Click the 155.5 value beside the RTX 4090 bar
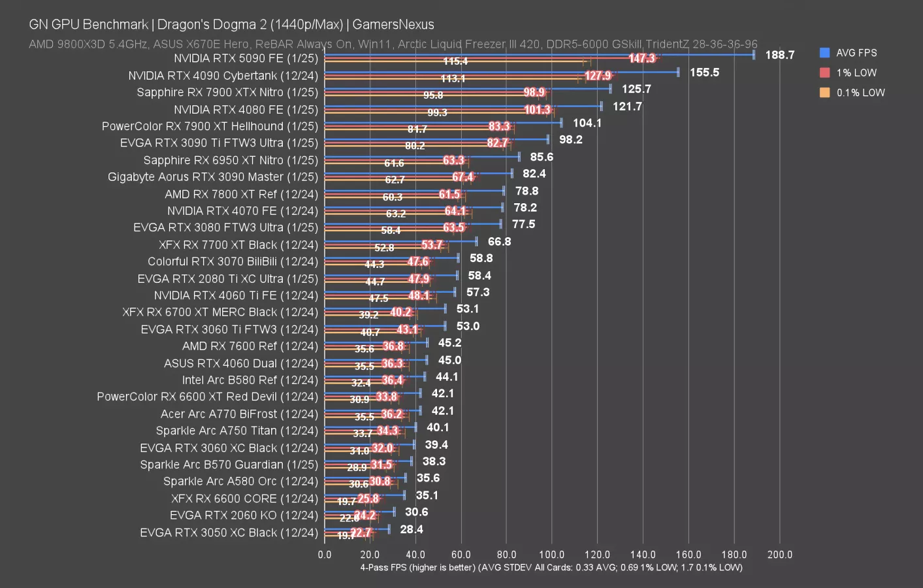 coord(704,72)
